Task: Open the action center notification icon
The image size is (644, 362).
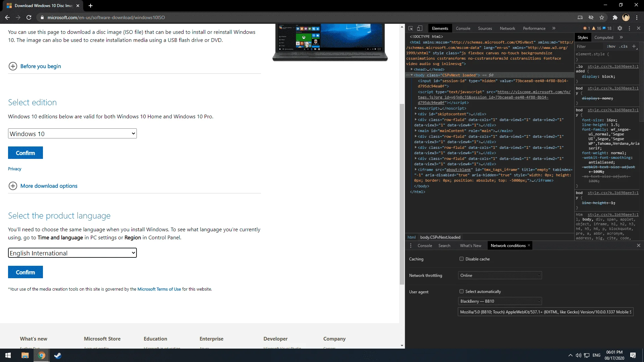Action: click(x=633, y=355)
